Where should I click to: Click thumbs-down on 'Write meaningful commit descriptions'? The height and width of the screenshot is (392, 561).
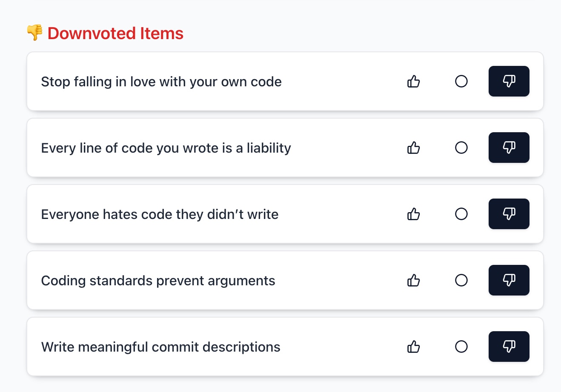coord(509,347)
